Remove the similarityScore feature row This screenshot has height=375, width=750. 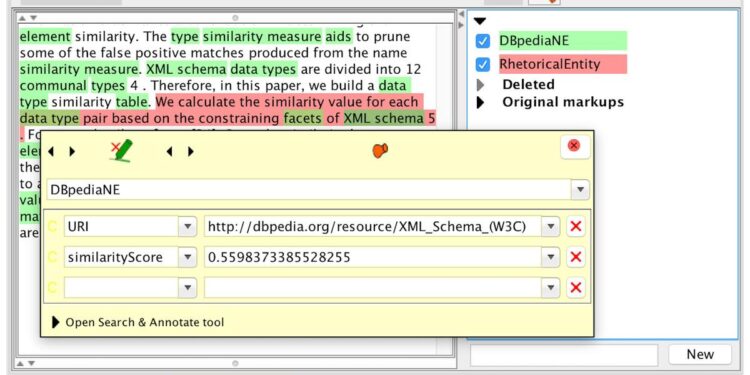coord(576,257)
